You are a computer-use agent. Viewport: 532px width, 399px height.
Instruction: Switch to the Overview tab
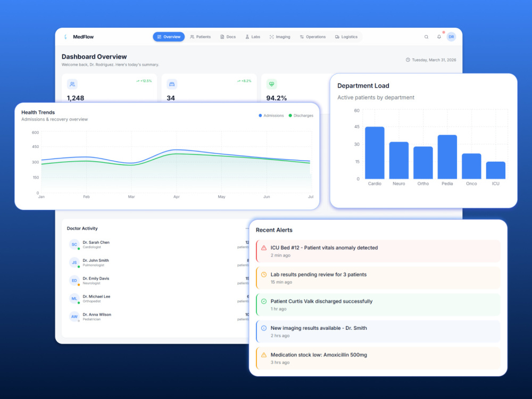tap(169, 37)
